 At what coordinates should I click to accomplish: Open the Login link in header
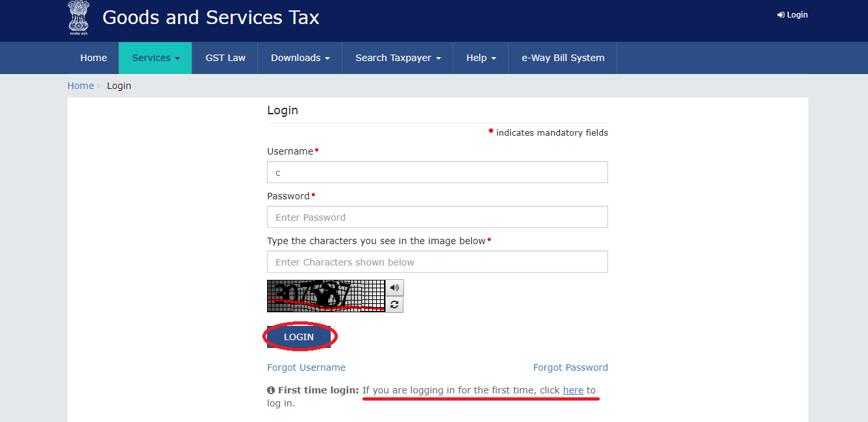point(793,15)
